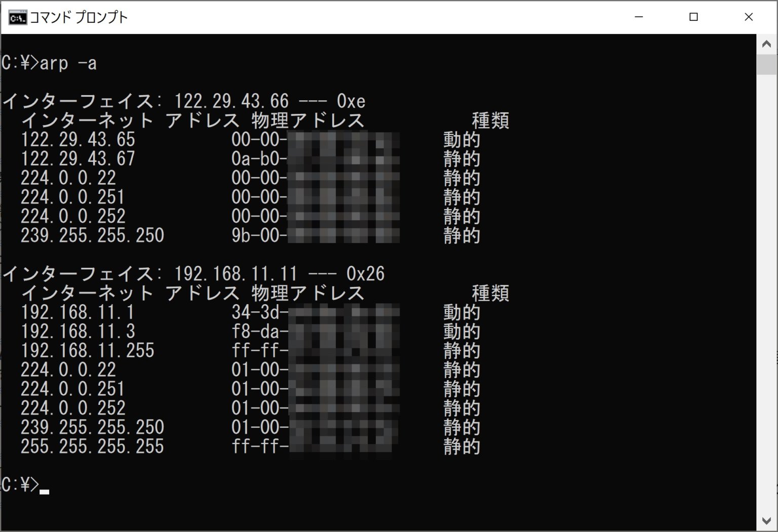
Task: Click the final C:¥> prompt line
Action: [x=25, y=485]
